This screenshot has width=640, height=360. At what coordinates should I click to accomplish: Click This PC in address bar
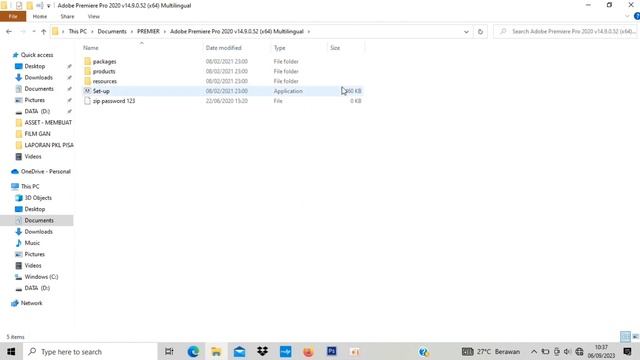click(78, 31)
